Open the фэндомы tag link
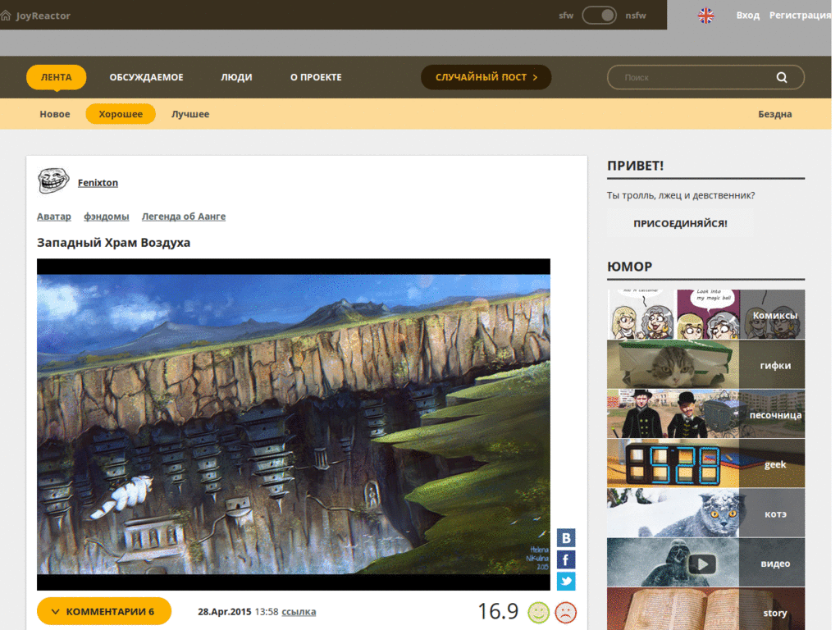Viewport: 840px width, 630px height. [106, 217]
